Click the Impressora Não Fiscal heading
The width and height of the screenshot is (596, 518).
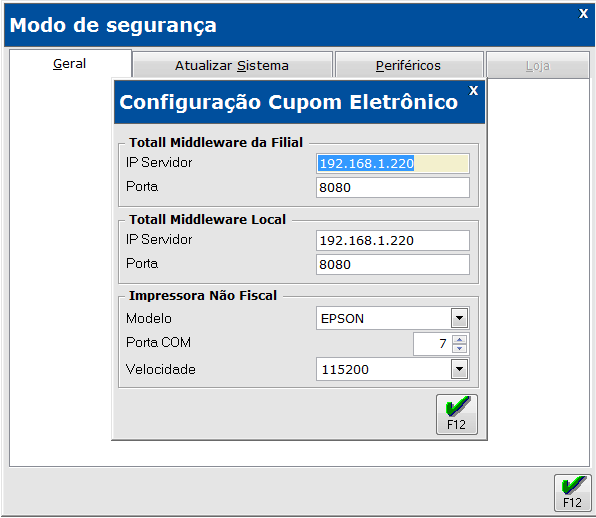(x=203, y=296)
